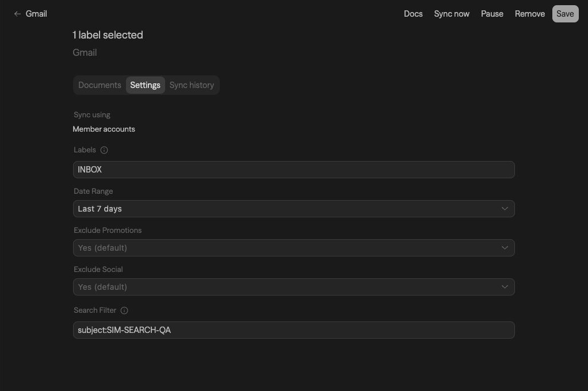Switch to the Documents tab
The image size is (588, 391).
[x=100, y=85]
